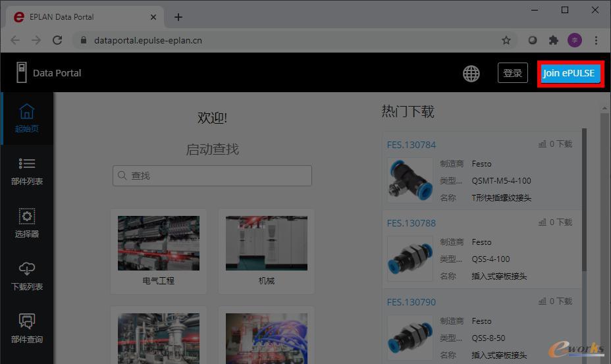
Task: Minimize the browser window
Action: pyautogui.click(x=535, y=10)
